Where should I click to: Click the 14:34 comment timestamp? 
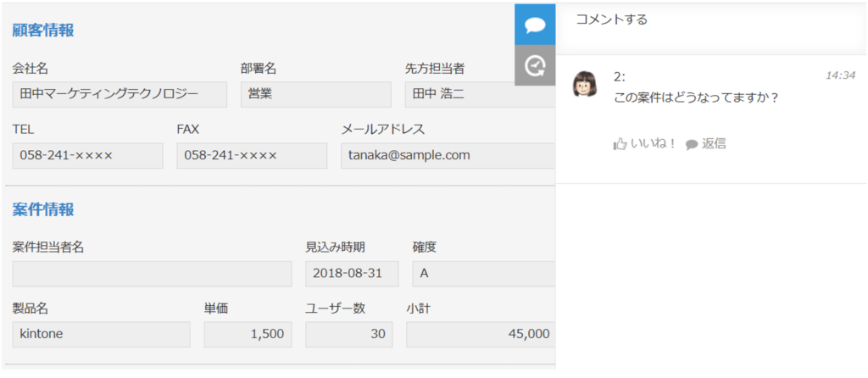(840, 75)
